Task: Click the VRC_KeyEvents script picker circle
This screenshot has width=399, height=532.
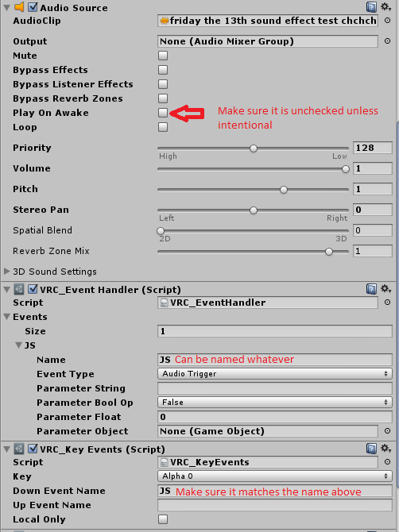Action: (x=387, y=462)
